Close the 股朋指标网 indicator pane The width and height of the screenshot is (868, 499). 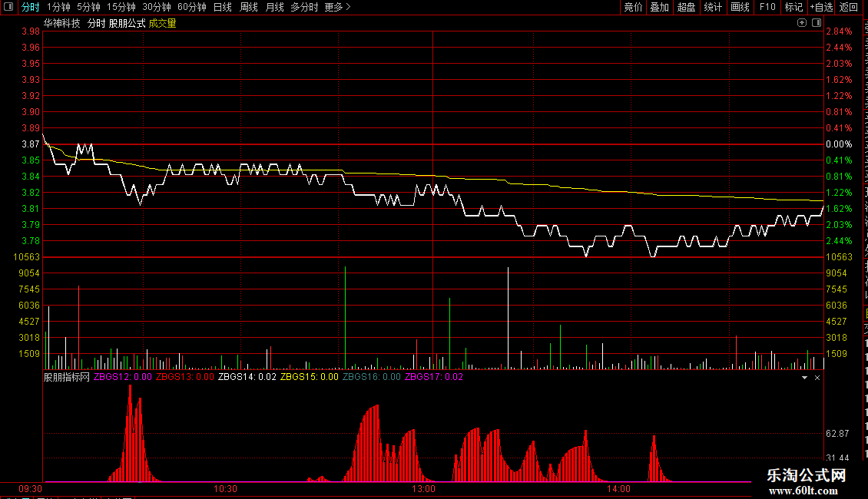[817, 378]
